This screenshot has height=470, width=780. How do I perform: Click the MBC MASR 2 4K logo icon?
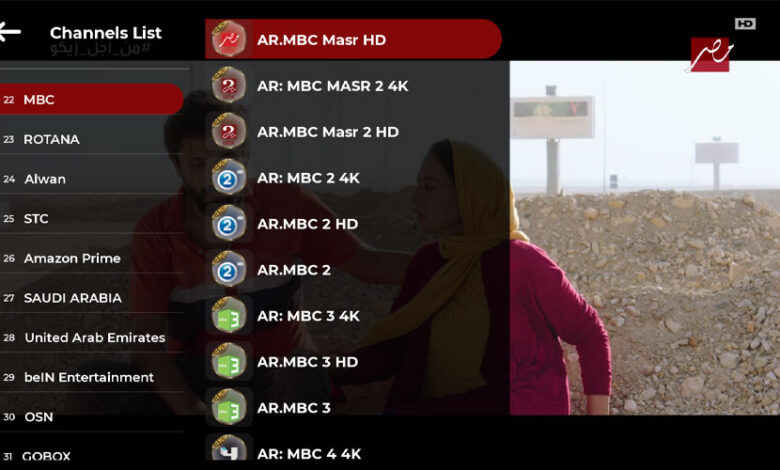(x=229, y=85)
